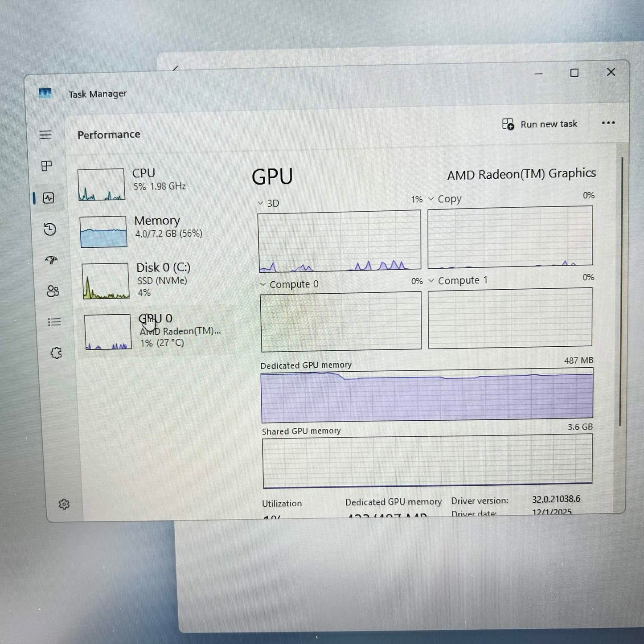Click the large 'GPU' heading
Screen dimensions: 644x644
(272, 176)
